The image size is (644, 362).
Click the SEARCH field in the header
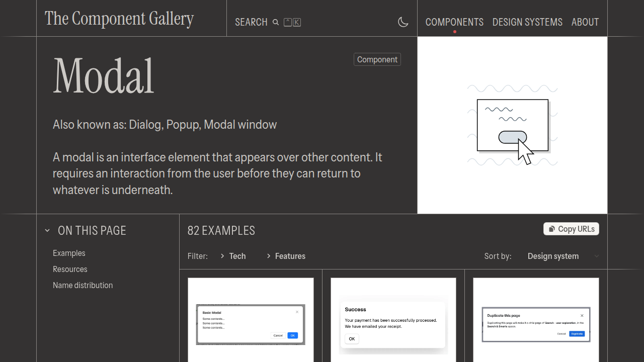268,22
